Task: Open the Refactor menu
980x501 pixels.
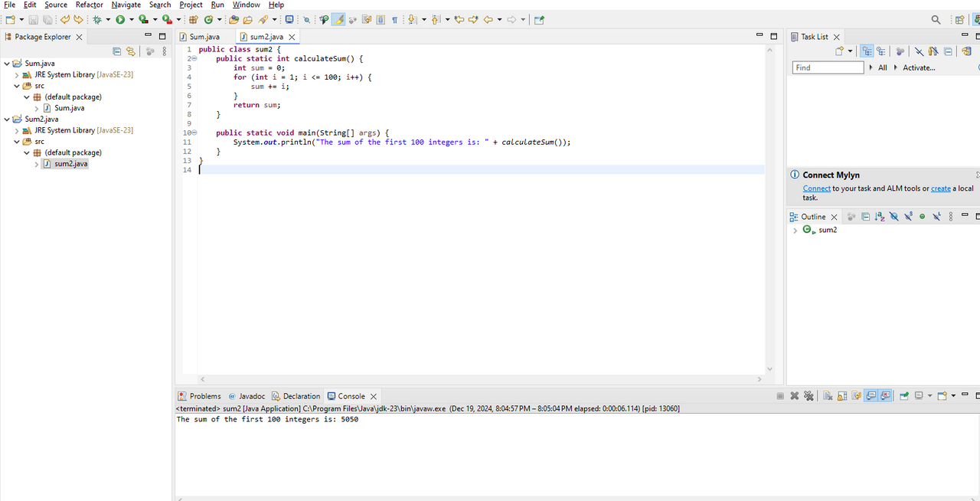Action: coord(89,5)
